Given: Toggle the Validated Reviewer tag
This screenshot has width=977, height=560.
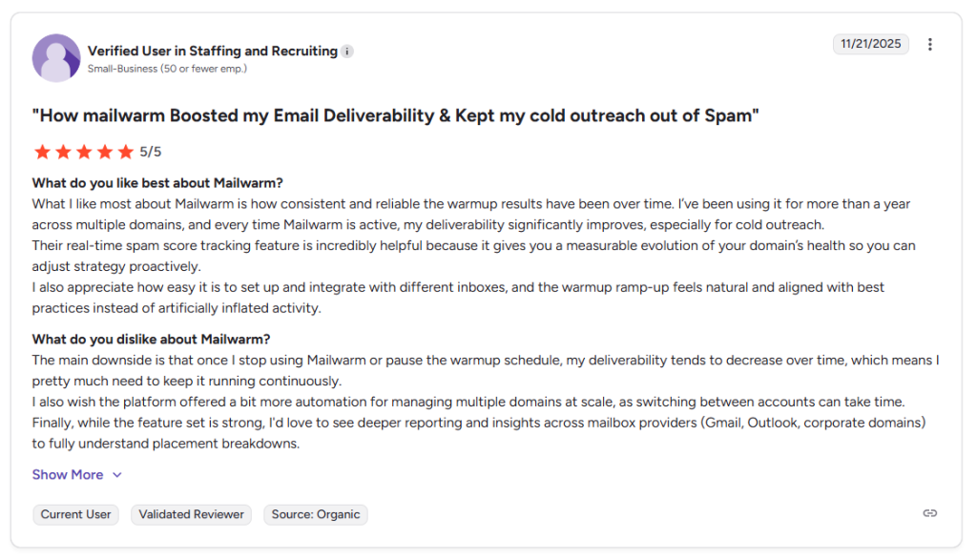Looking at the screenshot, I should (x=191, y=514).
